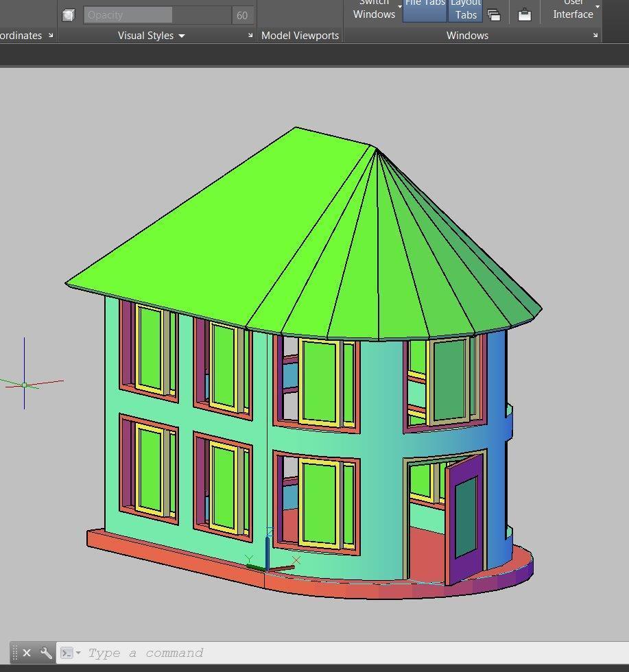Open the recent commands dropdown on the command line
Screen dimensions: 629x672
(x=79, y=653)
